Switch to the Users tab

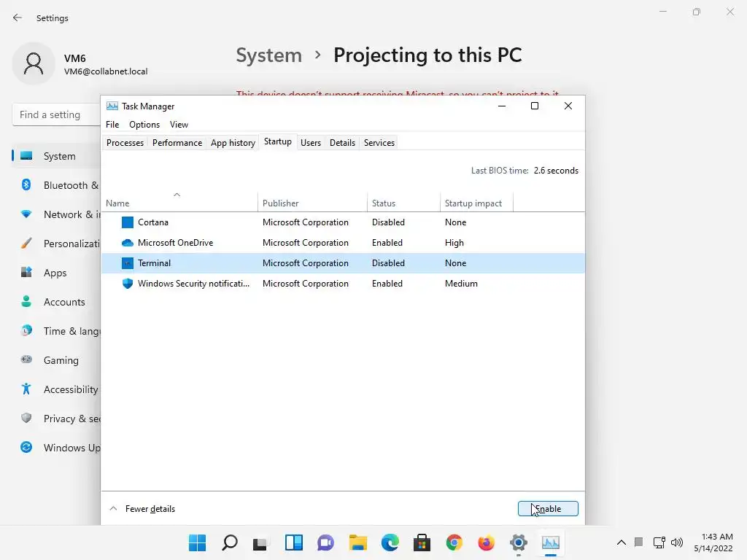tap(311, 143)
